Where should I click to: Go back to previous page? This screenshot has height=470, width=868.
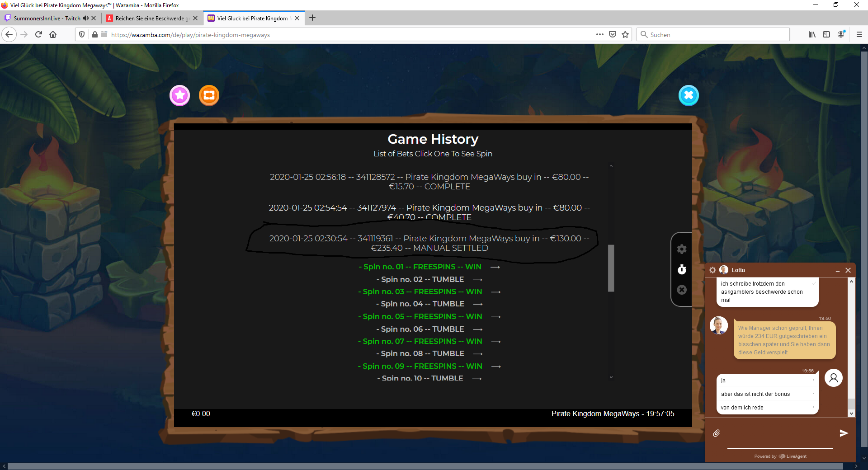pos(9,34)
